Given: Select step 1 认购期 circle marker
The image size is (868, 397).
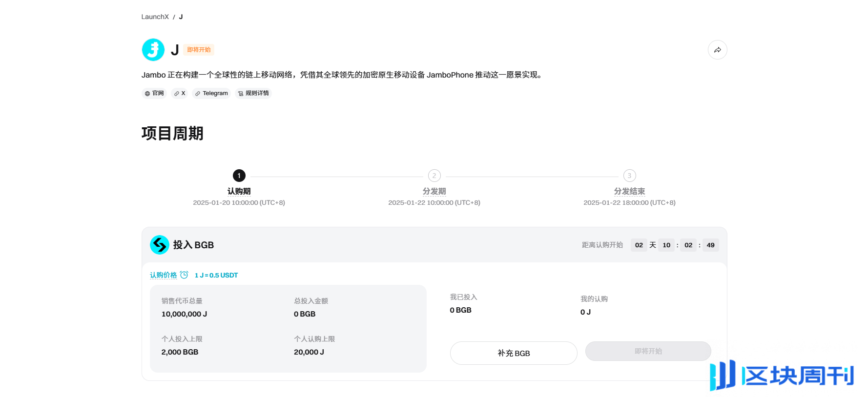Looking at the screenshot, I should click(x=239, y=176).
